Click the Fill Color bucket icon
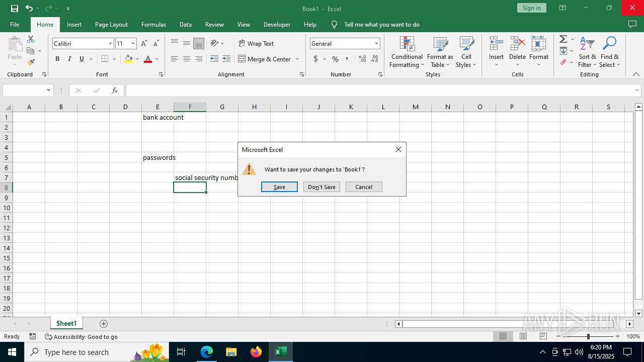The width and height of the screenshot is (644, 362). point(128,59)
